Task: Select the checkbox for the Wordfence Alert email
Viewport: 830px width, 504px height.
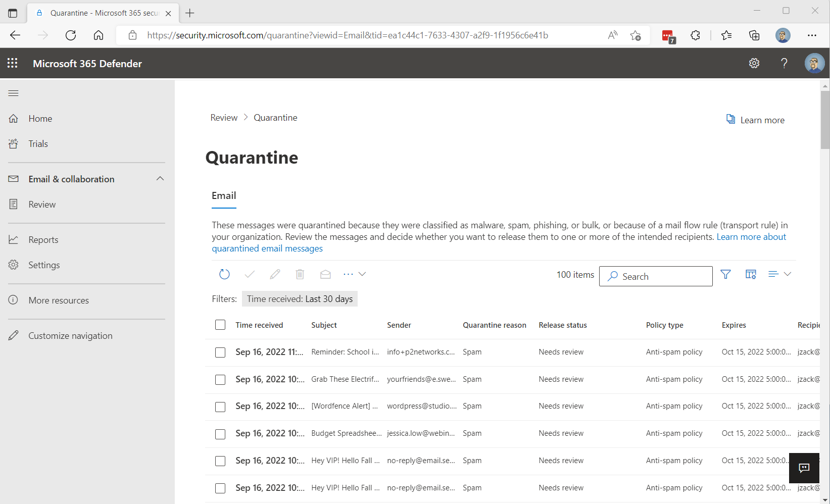Action: click(220, 406)
